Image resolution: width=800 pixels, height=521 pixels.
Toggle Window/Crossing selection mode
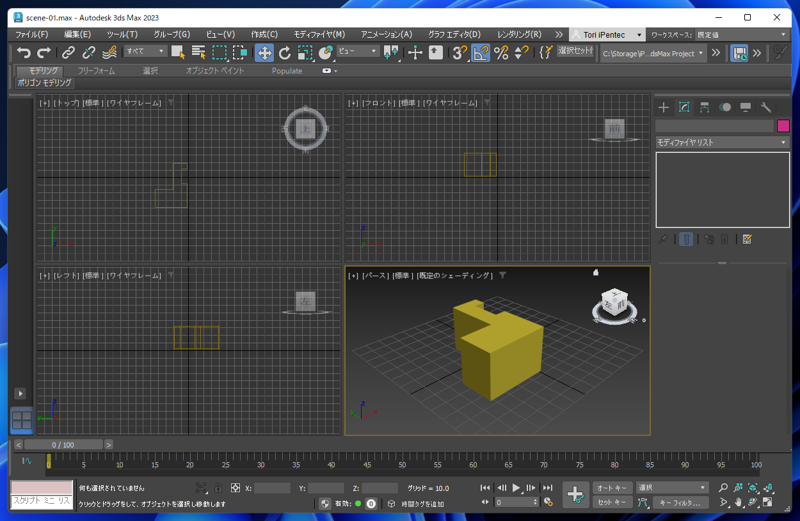click(x=240, y=53)
